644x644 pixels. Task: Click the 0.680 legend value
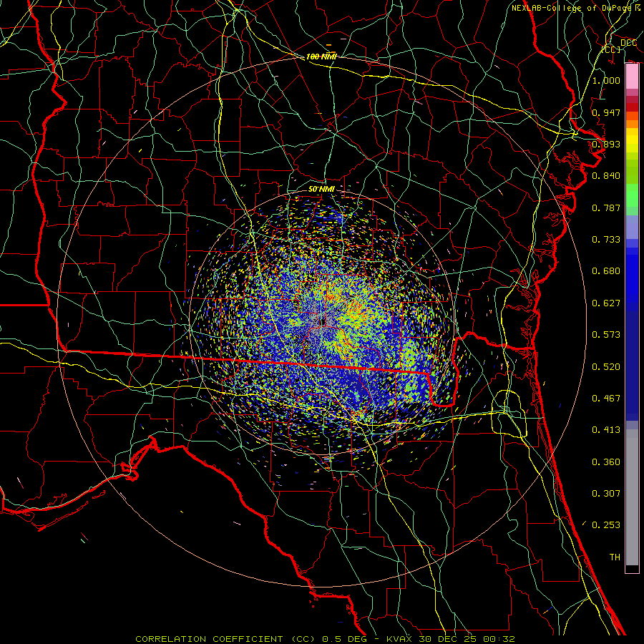[606, 271]
